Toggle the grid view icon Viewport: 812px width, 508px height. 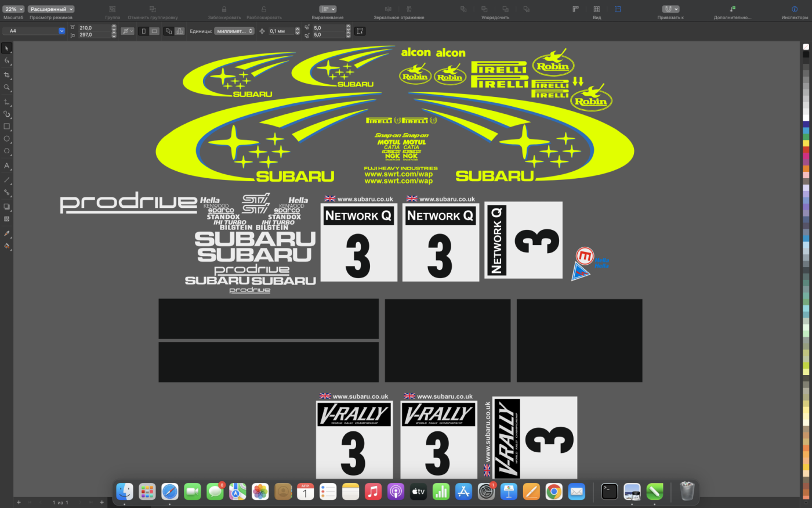596,9
